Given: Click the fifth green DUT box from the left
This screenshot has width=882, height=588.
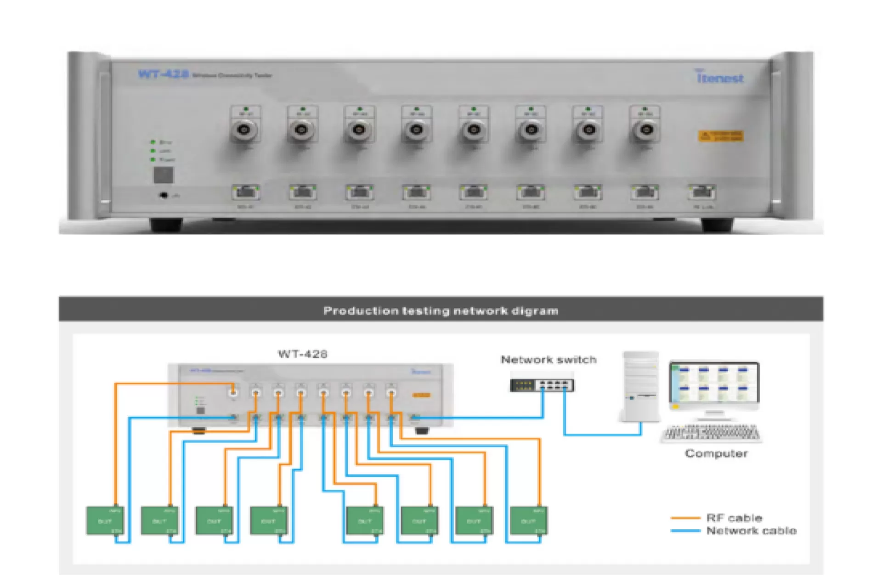Looking at the screenshot, I should [x=365, y=520].
